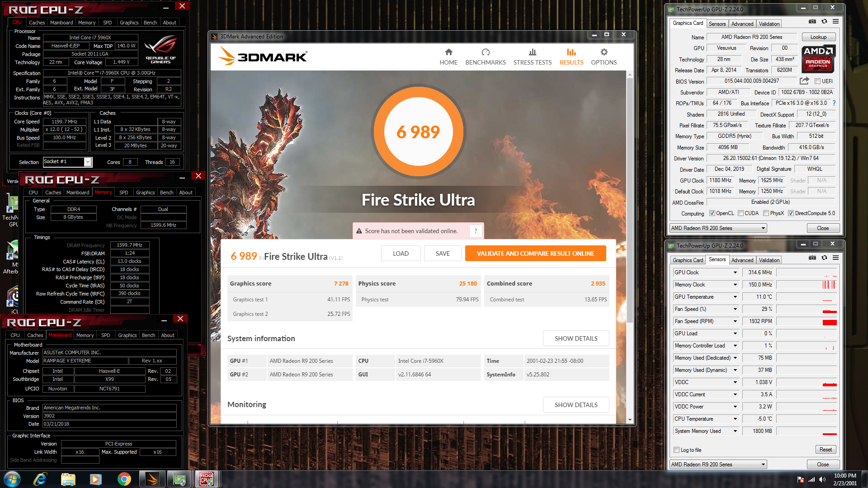Viewport: 868px width, 488px height.
Task: Open the top GPU-Z hamburger menu
Action: click(835, 22)
